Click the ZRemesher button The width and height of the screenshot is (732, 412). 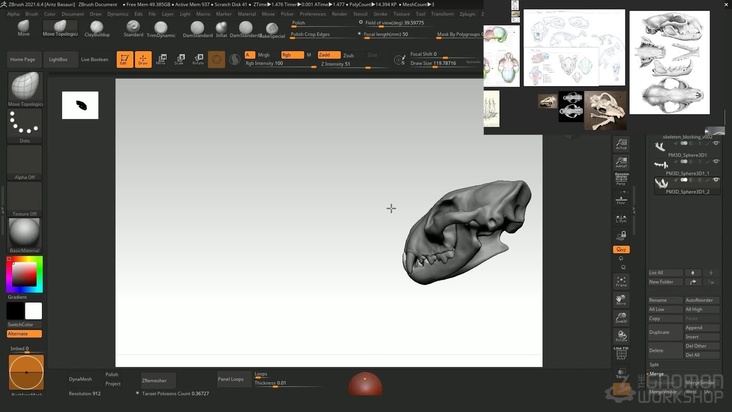(159, 381)
